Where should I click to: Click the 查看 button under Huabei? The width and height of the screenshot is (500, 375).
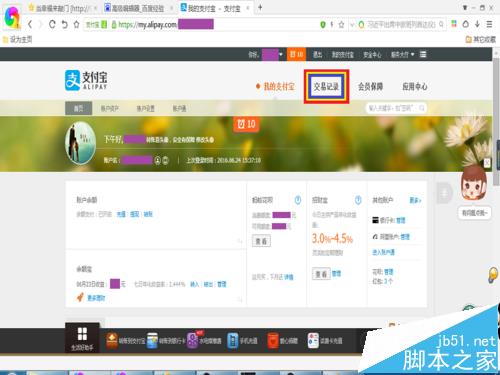click(261, 241)
